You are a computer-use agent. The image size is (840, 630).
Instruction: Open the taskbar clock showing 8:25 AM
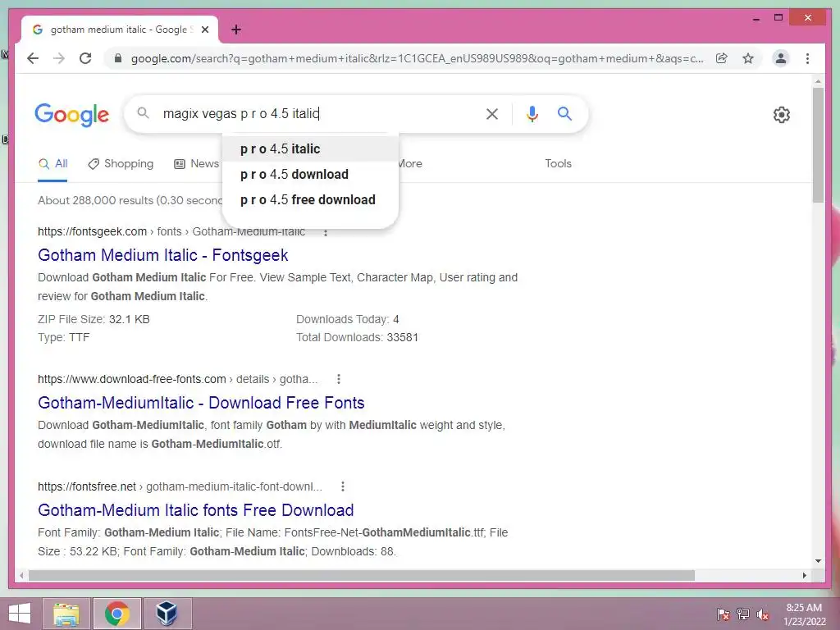[x=804, y=614]
